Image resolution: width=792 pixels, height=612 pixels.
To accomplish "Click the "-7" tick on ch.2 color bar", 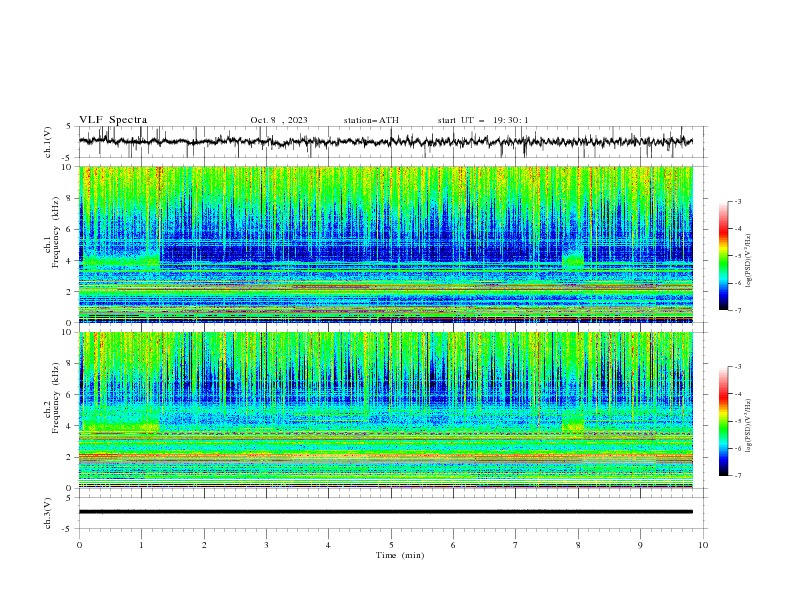I will click(737, 476).
